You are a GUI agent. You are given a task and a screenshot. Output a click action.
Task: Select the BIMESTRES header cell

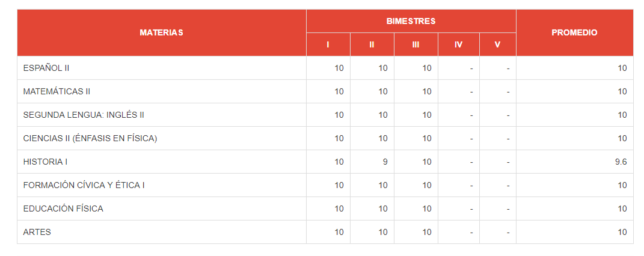[x=411, y=21]
